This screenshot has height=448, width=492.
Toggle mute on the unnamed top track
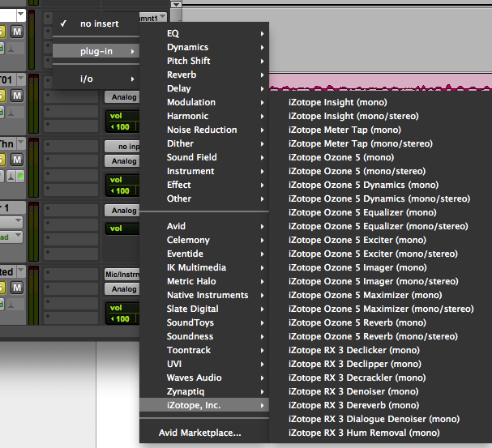pos(17,32)
